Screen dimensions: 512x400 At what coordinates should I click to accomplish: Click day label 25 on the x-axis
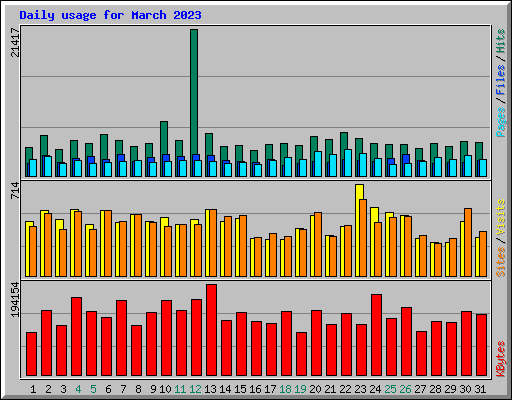(390, 389)
